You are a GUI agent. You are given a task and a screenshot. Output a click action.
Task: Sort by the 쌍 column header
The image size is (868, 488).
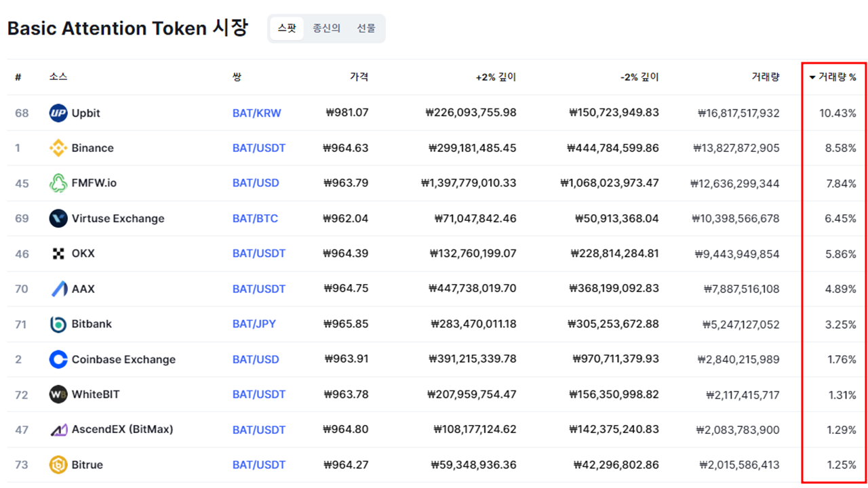pyautogui.click(x=237, y=77)
